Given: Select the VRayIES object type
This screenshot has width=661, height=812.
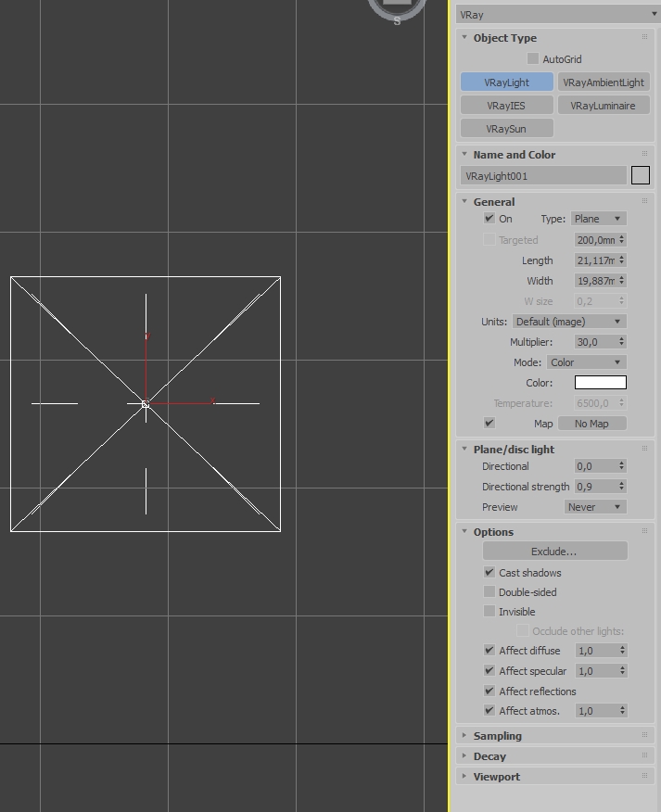Looking at the screenshot, I should pos(506,106).
